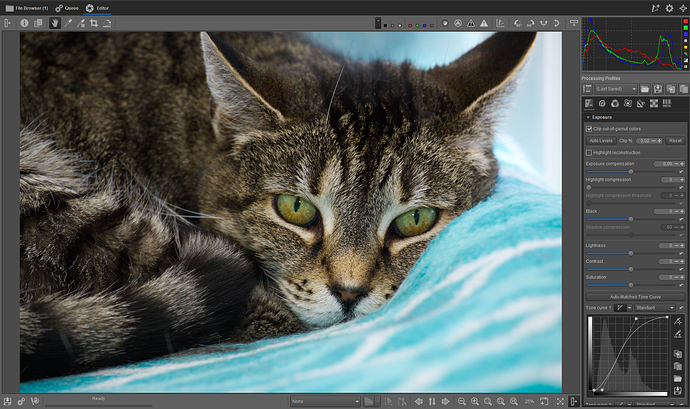Load a processing profile from file
The height and width of the screenshot is (409, 690).
645,88
